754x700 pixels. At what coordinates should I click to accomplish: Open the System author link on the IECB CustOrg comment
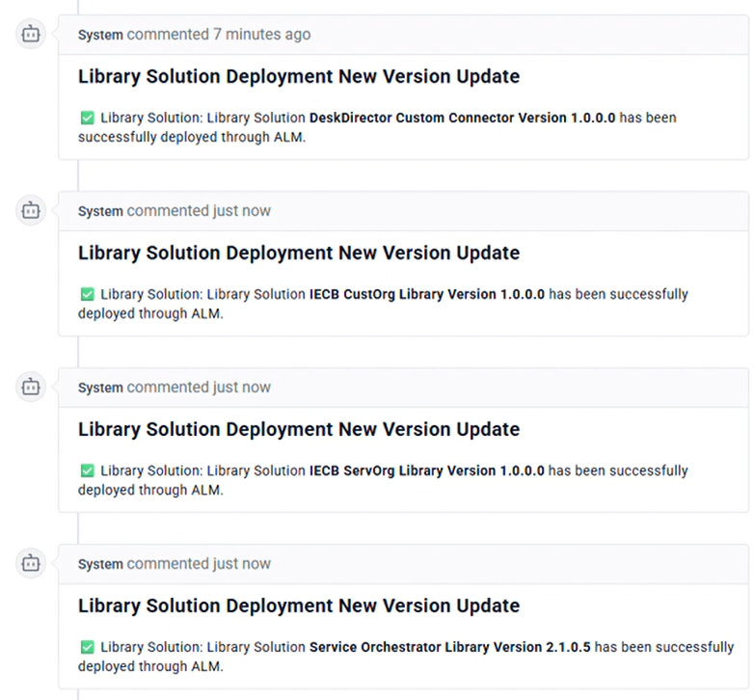[100, 211]
